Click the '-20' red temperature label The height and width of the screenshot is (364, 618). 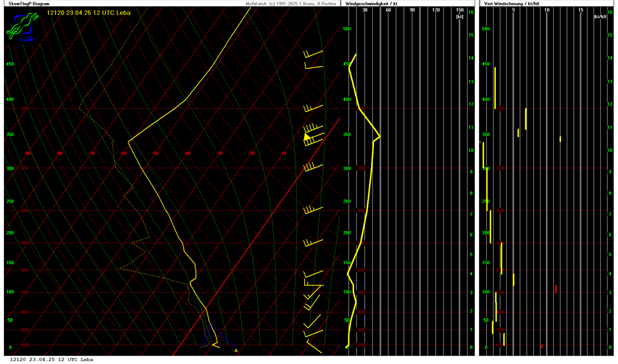[251, 154]
